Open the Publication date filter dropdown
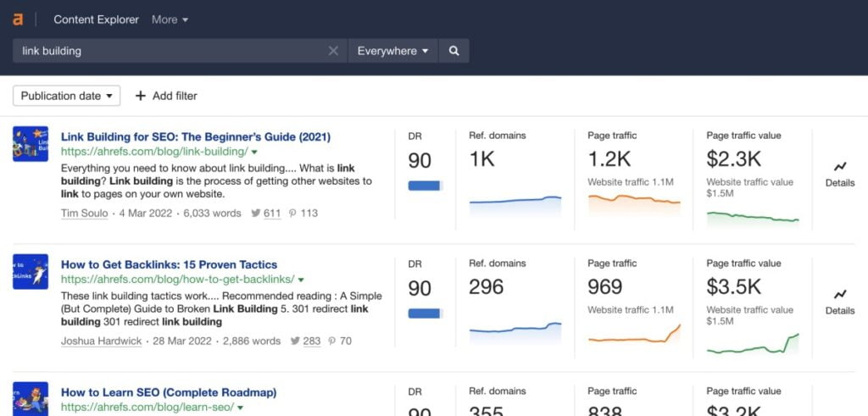 [x=66, y=96]
